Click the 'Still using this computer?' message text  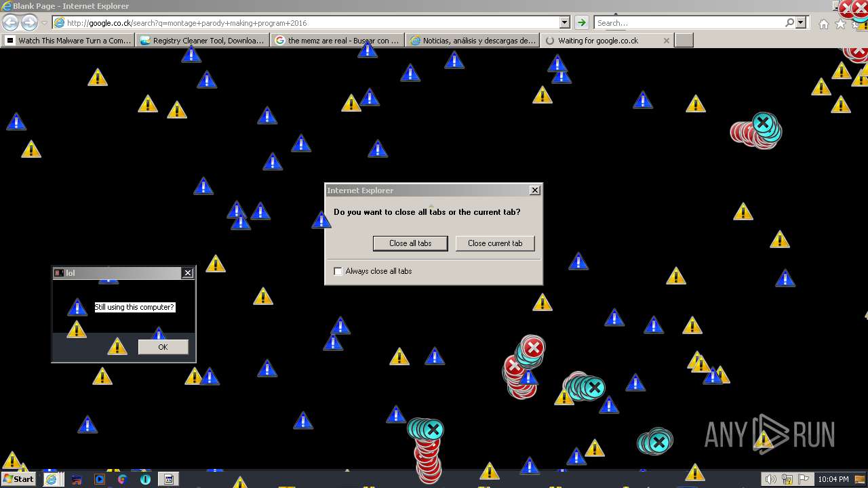pos(134,307)
